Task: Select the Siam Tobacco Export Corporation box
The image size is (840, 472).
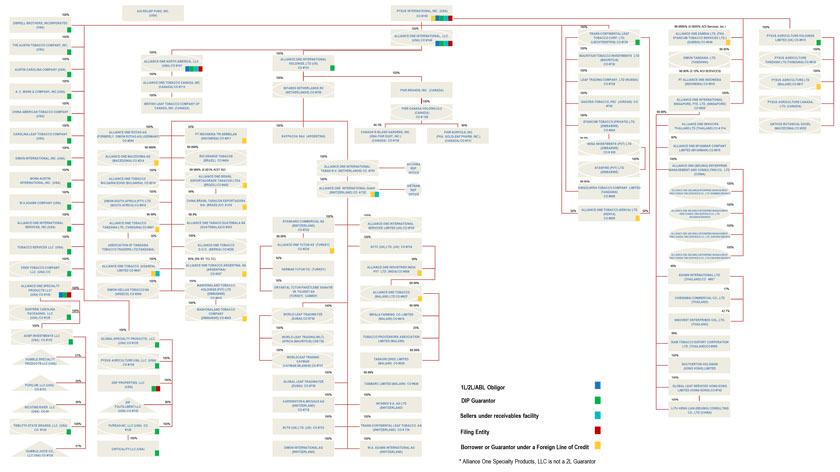Action: tap(699, 343)
